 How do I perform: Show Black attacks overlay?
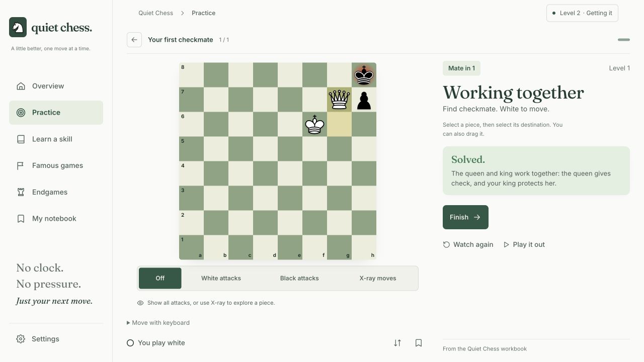click(x=299, y=278)
